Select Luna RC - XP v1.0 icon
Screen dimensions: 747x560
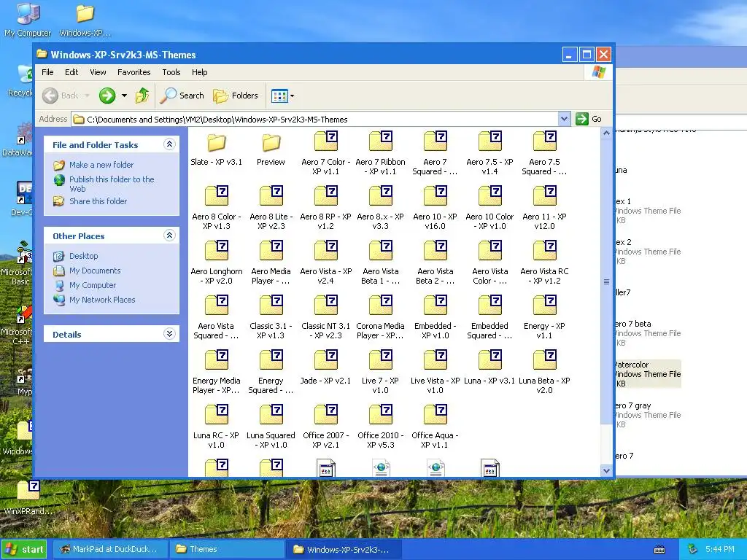tap(217, 414)
